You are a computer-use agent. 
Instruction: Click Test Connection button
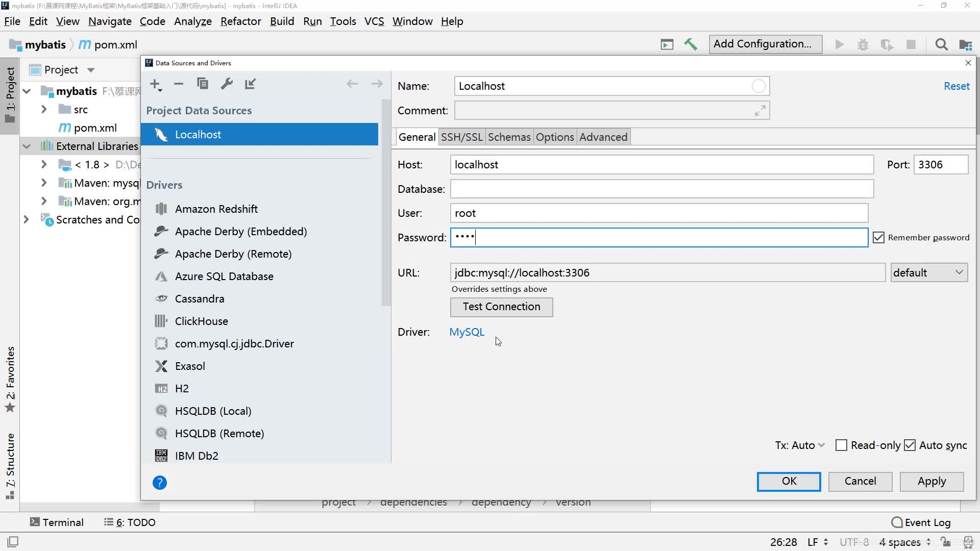point(501,307)
